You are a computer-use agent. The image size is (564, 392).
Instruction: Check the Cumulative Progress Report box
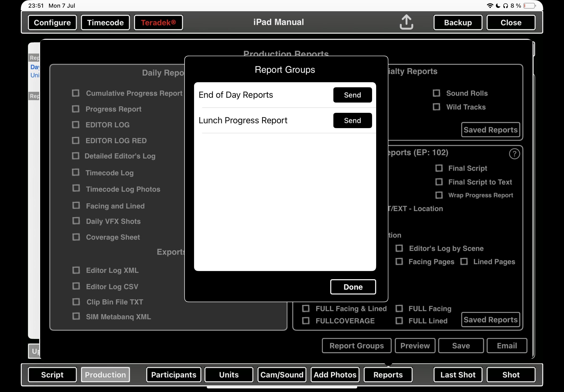[76, 93]
